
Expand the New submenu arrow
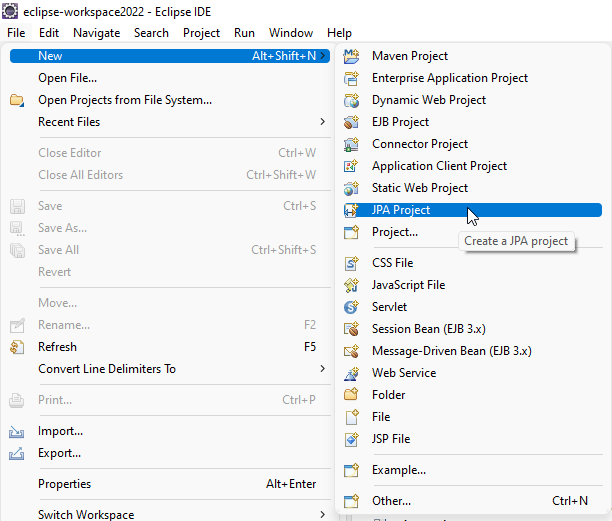point(323,56)
